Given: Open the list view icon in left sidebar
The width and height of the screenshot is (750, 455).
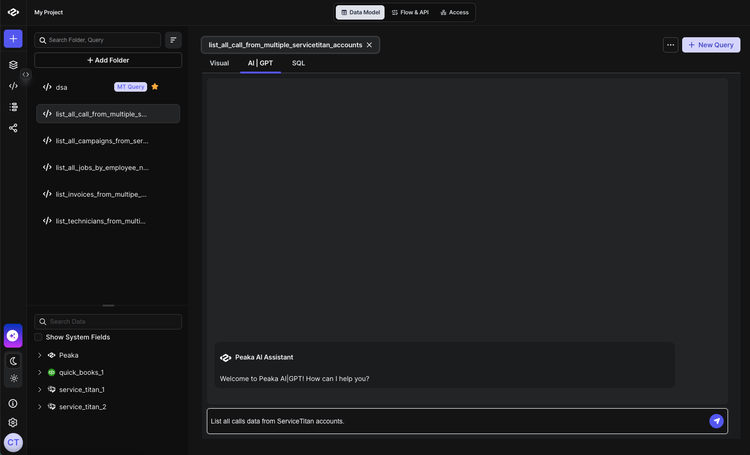Looking at the screenshot, I should coord(13,107).
